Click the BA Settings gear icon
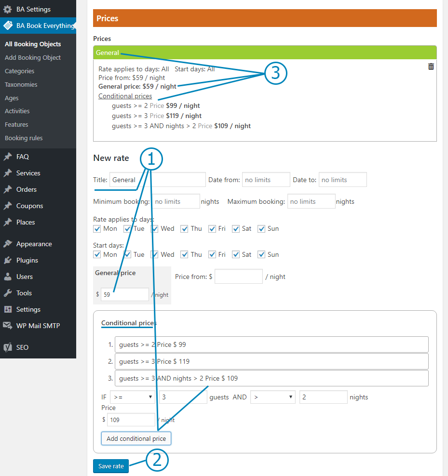 coord(8,10)
